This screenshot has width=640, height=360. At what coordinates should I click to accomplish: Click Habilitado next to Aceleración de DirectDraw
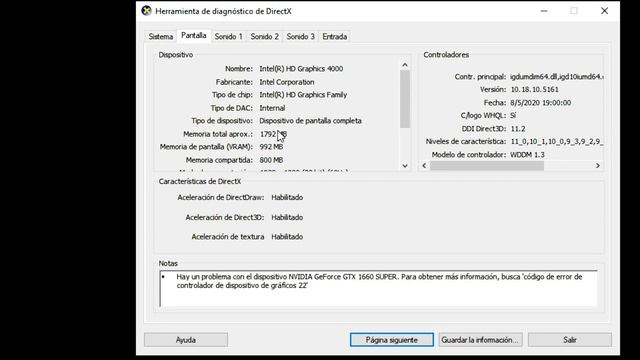click(x=287, y=198)
